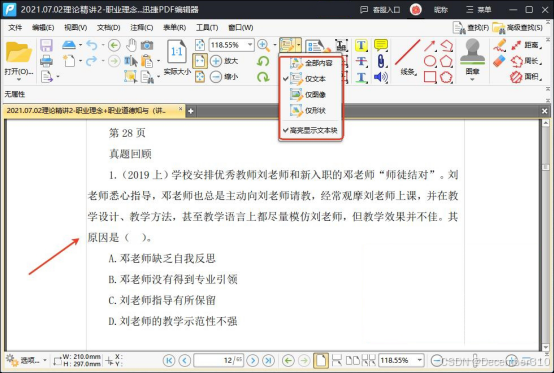
Task: Open the 注释(C) menu
Action: tap(142, 28)
